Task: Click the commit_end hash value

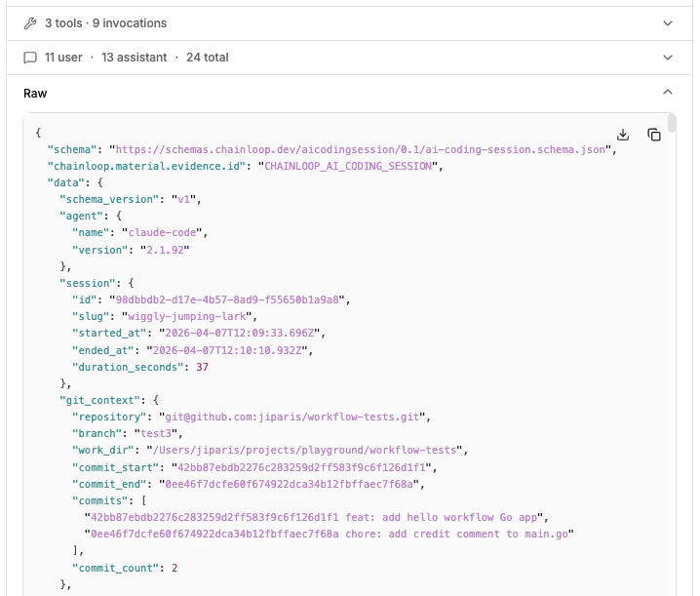Action: [289, 484]
